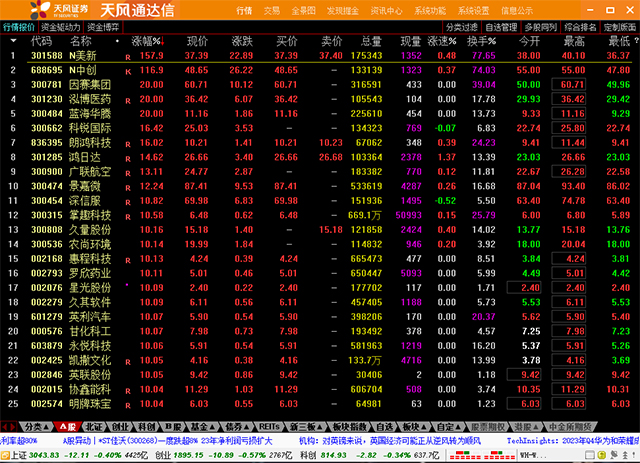The width and height of the screenshot is (640, 463).
Task: Open the 交易 menu
Action: tap(272, 11)
